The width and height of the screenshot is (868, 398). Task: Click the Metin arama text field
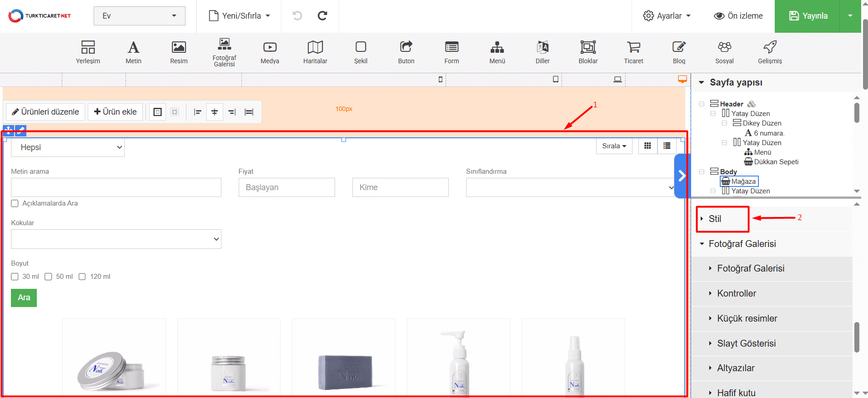116,187
